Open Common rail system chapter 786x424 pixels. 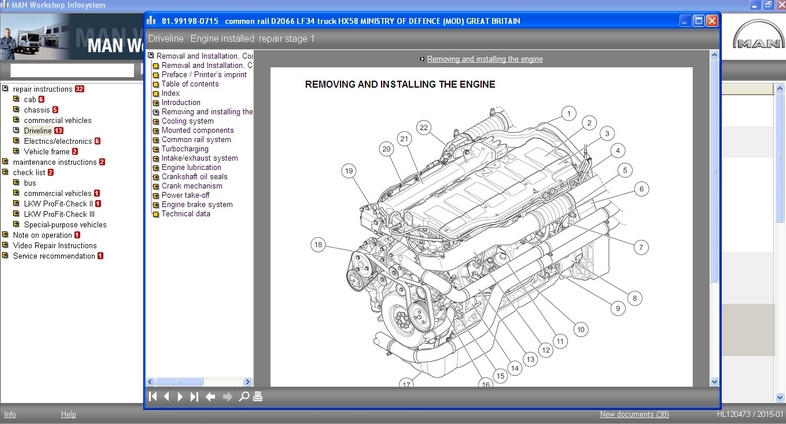[x=196, y=139]
